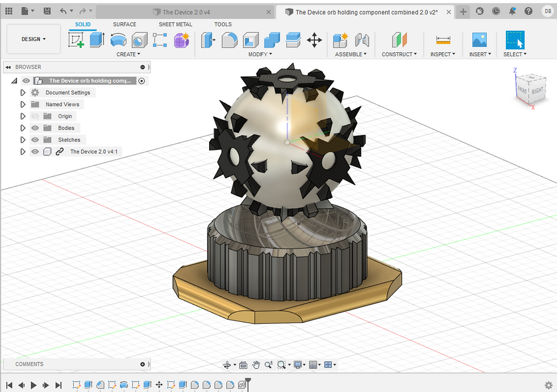The width and height of the screenshot is (557, 392).
Task: Open the Help question mark icon
Action: 529,11
